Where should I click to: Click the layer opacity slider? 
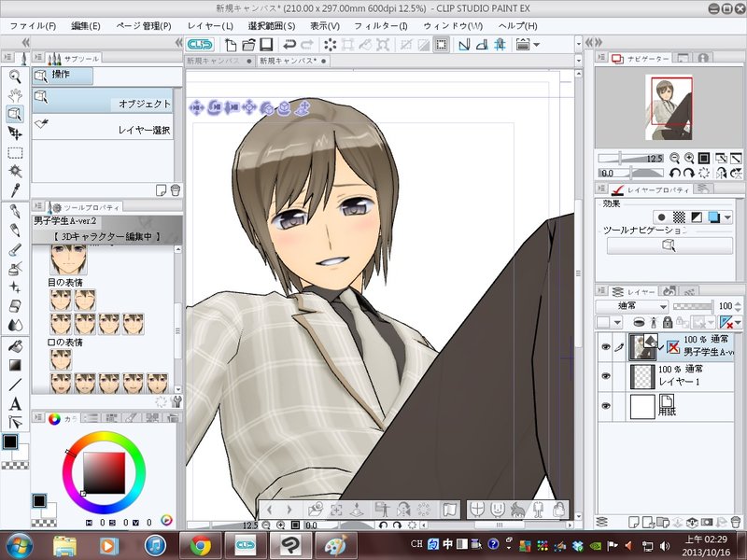[693, 306]
